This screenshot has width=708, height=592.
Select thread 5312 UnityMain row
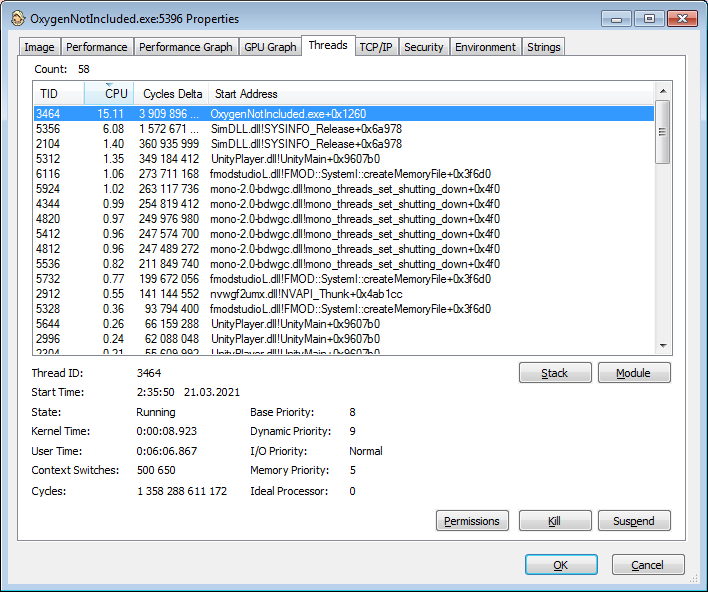(x=344, y=158)
